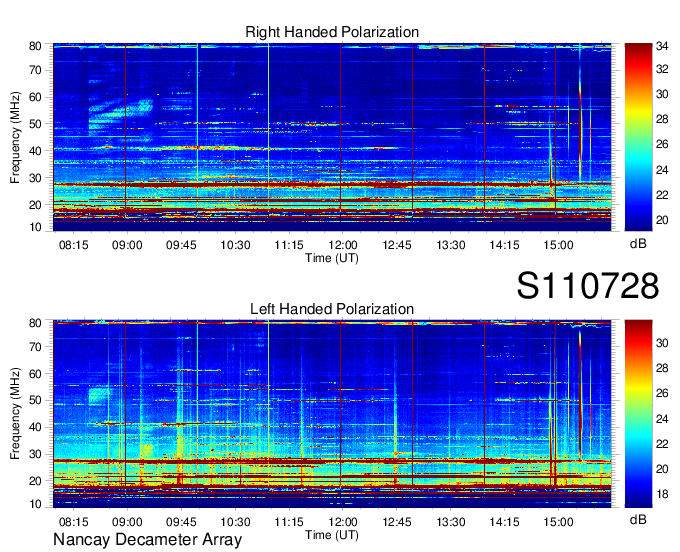
Task: Click 80 MHz tick on Right Handed frequency axis
Action: click(35, 46)
